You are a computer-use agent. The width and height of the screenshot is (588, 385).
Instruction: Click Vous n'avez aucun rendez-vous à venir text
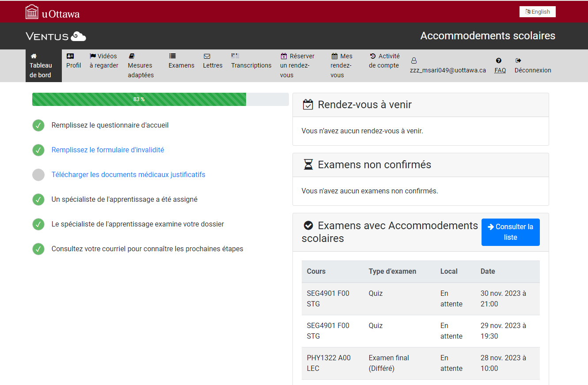[x=362, y=131]
